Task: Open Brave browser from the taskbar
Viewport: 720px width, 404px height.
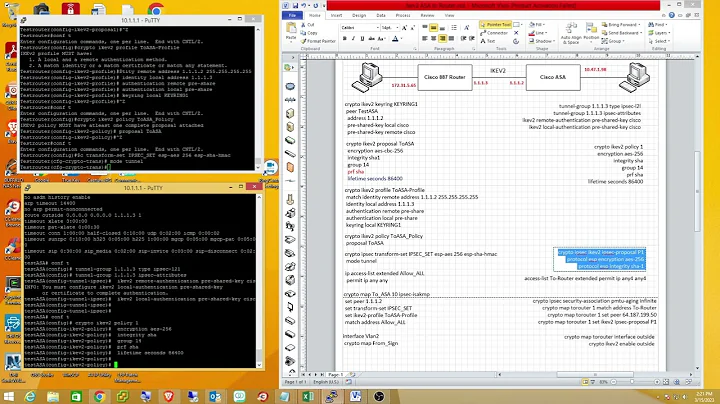Action: click(169, 396)
